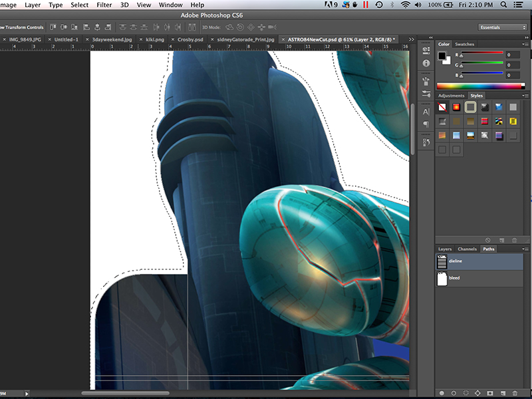The width and height of the screenshot is (532, 399).
Task: Add a mask from Paths panel
Action: coord(490,393)
